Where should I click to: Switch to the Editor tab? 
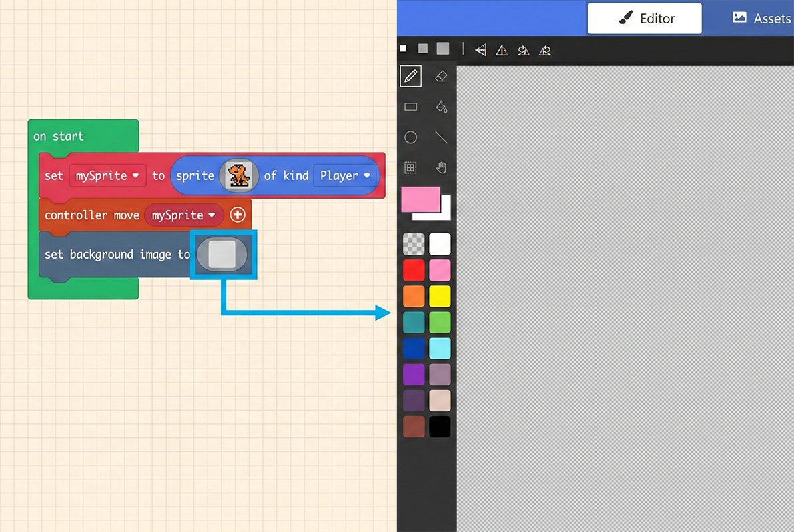(645, 19)
